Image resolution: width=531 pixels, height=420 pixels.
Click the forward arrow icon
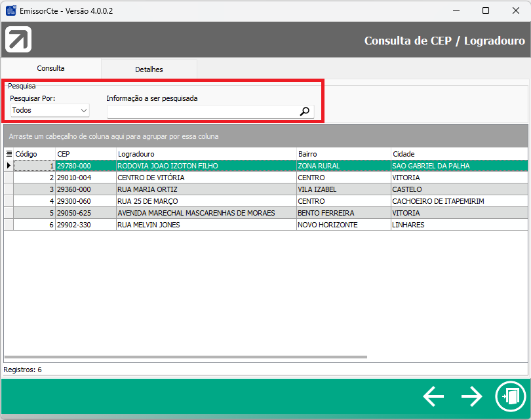click(471, 396)
